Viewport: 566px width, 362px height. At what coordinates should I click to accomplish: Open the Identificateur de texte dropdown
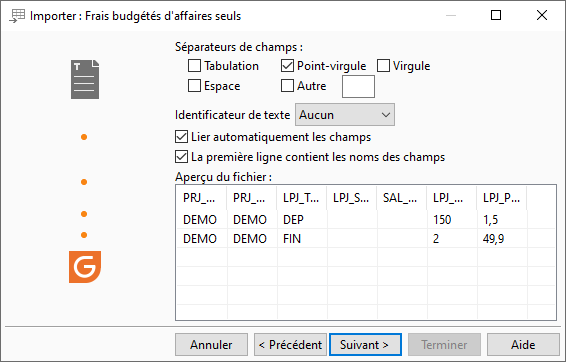pos(345,115)
